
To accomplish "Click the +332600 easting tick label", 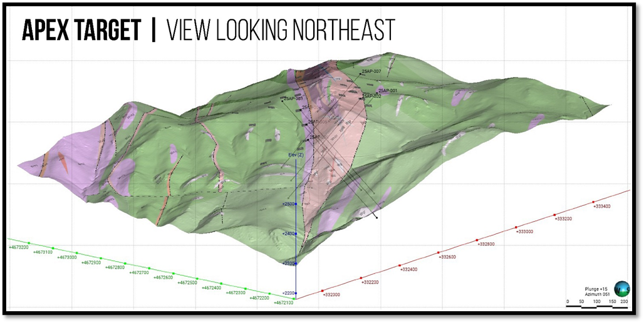I will 448,257.
